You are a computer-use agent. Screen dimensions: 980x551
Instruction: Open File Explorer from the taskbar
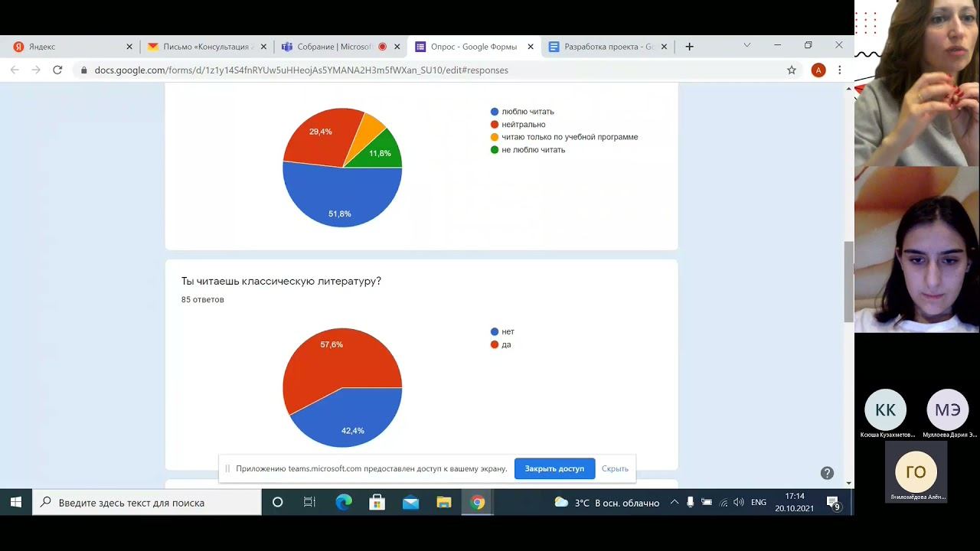point(444,503)
